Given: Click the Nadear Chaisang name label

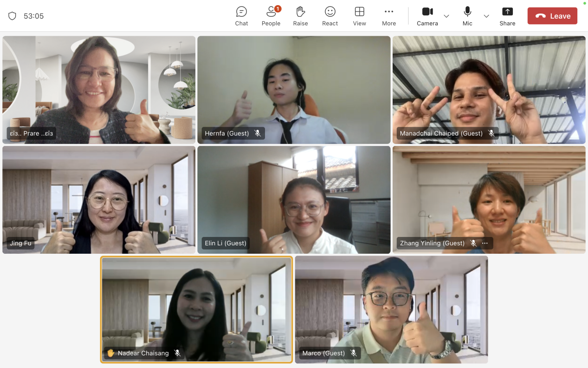Looking at the screenshot, I should coord(143,353).
